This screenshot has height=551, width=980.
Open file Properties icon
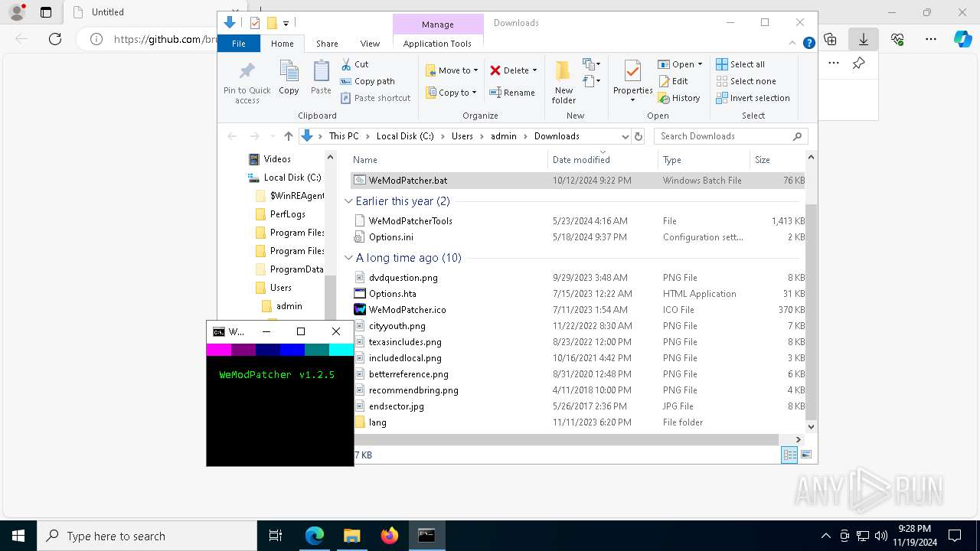[632, 71]
